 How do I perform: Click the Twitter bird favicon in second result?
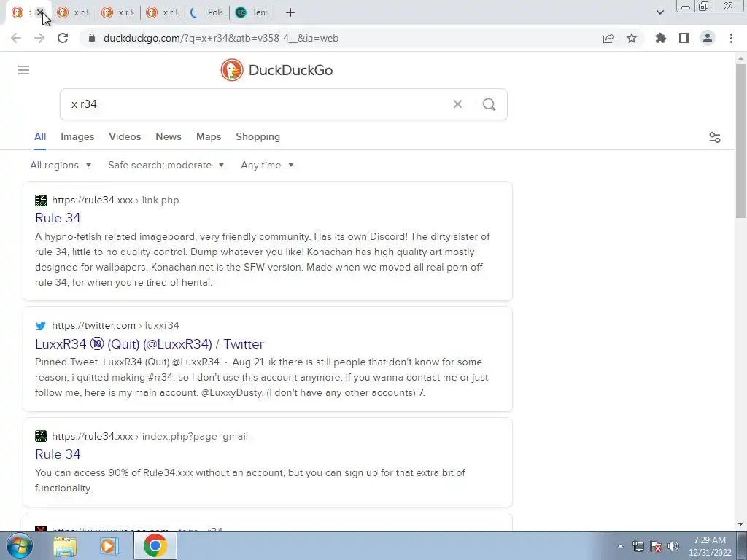(41, 326)
